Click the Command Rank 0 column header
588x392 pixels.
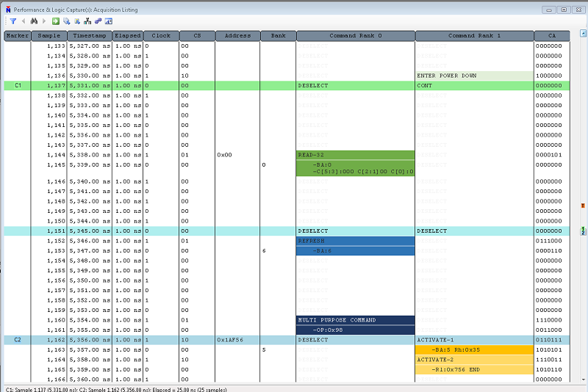355,35
